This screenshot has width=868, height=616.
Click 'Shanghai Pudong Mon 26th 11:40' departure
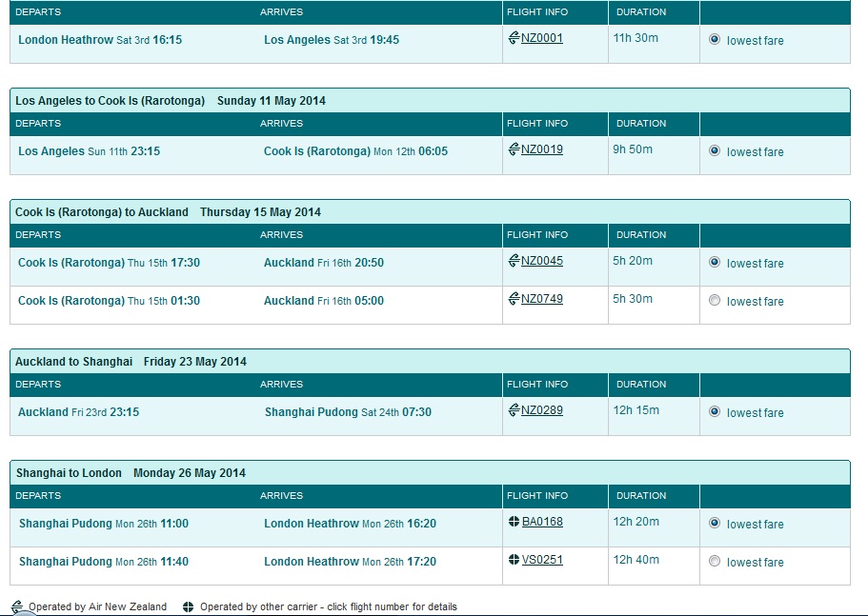tap(104, 562)
